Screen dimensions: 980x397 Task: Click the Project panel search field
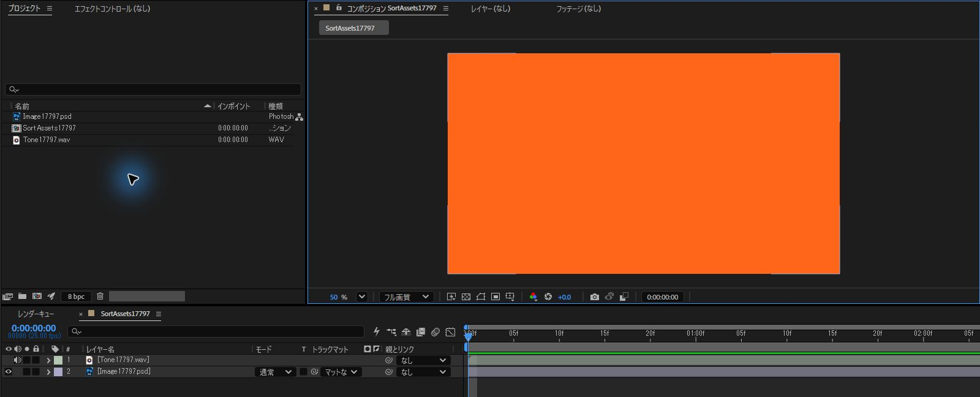[153, 89]
